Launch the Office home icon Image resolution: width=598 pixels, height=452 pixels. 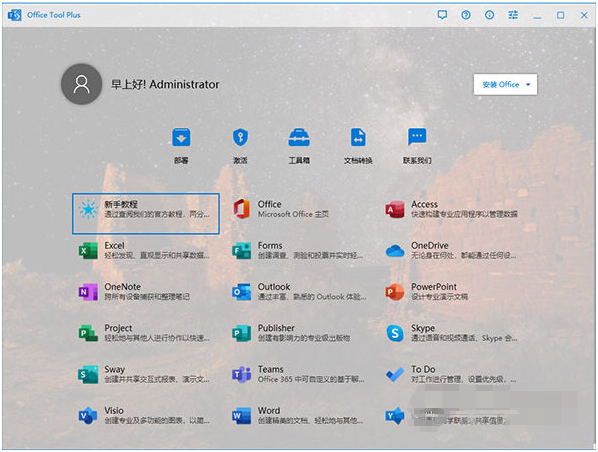[242, 209]
